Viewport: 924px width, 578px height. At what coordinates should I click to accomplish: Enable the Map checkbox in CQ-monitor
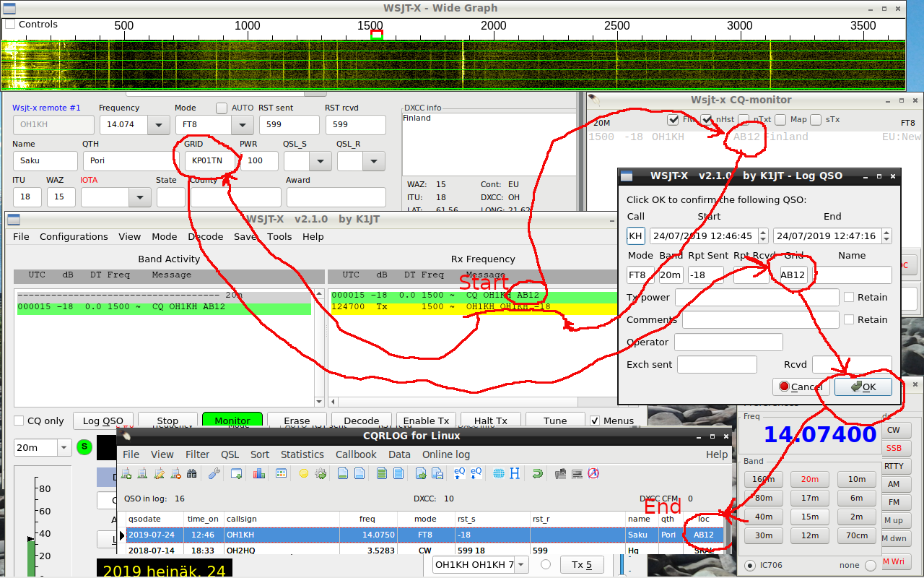coord(781,119)
